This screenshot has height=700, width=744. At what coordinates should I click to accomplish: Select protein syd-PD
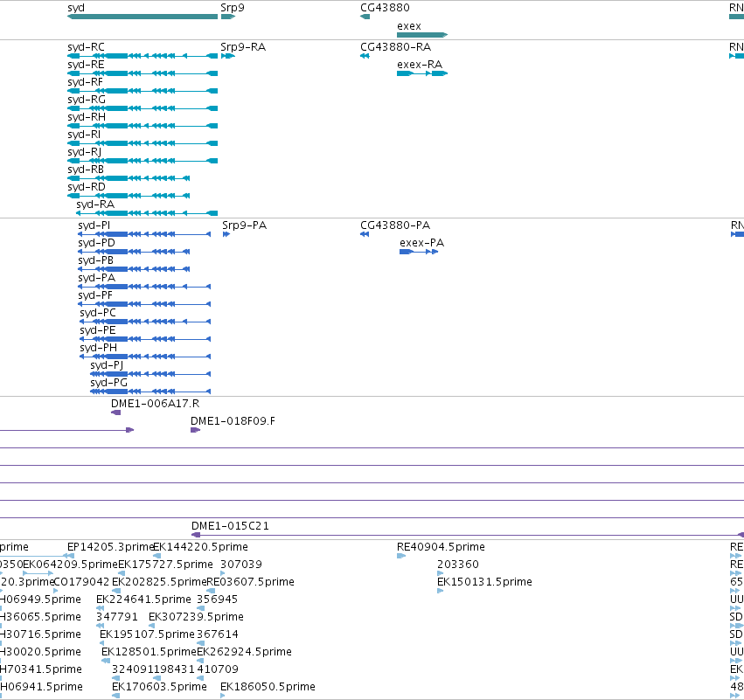coord(134,252)
